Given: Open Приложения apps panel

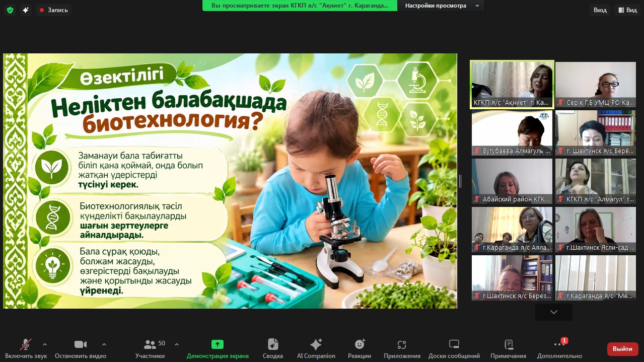Looking at the screenshot, I should (402, 348).
